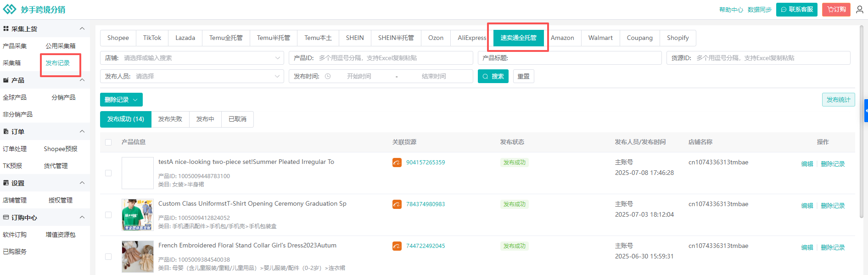Click 编辑 for the testA two-piece set row
This screenshot has height=275, width=868.
[807, 164]
